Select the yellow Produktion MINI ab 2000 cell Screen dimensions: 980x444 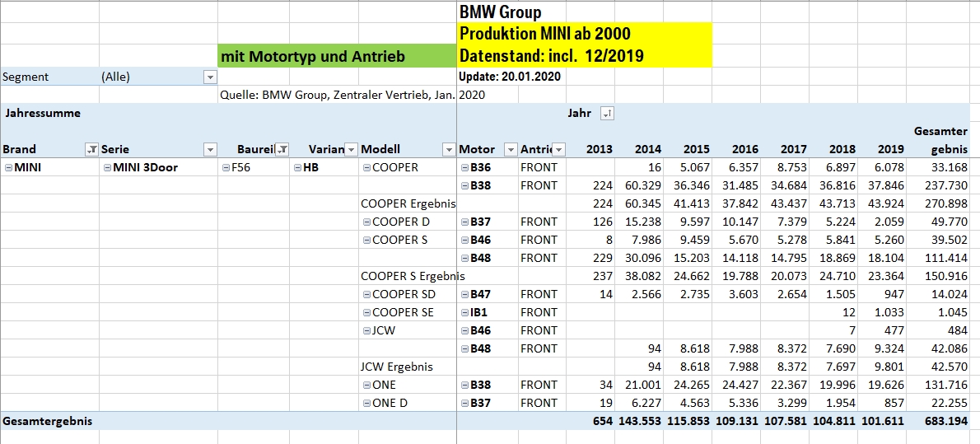click(584, 34)
